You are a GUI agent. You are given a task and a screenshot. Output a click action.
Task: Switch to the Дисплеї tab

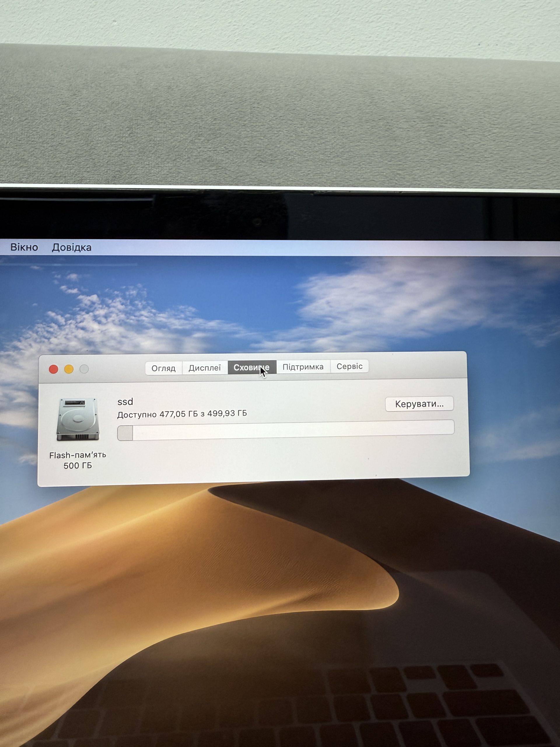click(x=205, y=368)
